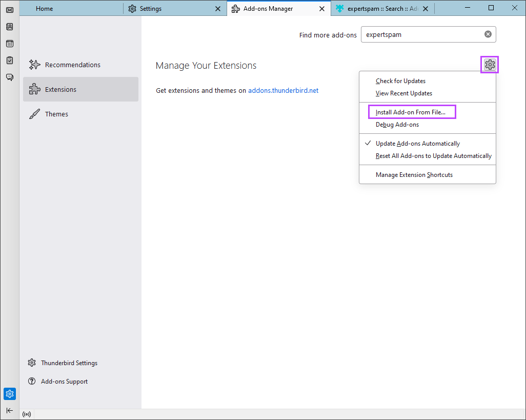Open the blue Settings gear in the sidebar

tap(9, 394)
